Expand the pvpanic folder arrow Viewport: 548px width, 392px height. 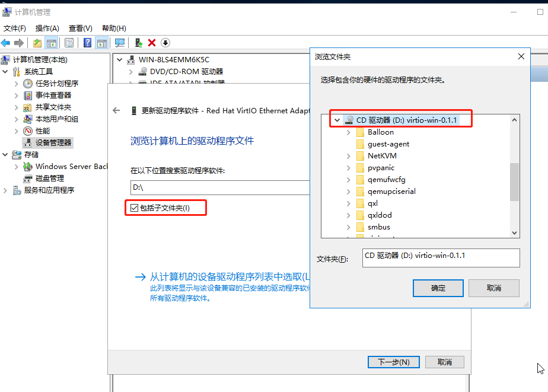pyautogui.click(x=349, y=168)
